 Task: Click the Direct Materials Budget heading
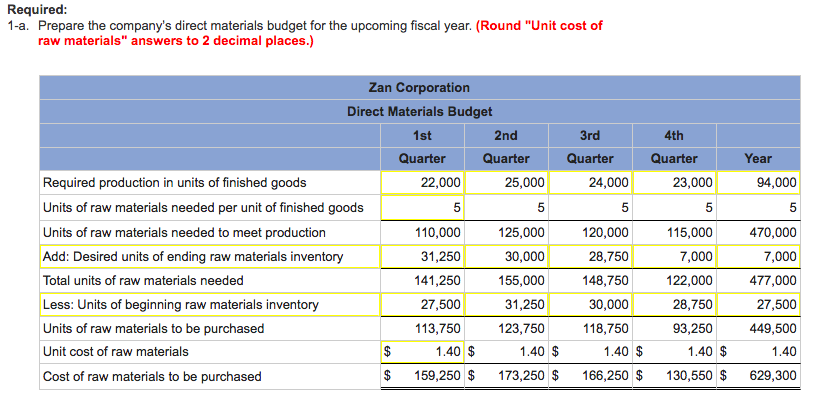point(419,112)
